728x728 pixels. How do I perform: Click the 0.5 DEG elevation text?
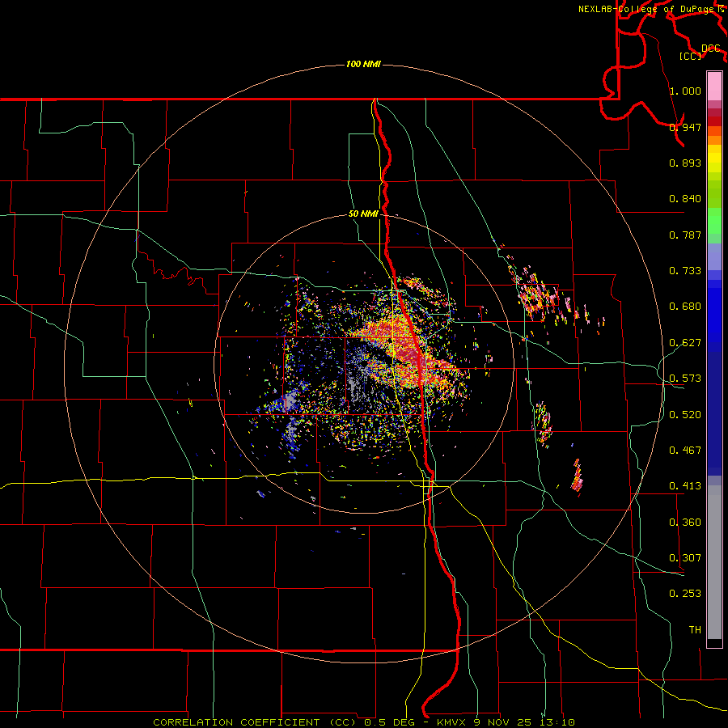coord(389,722)
